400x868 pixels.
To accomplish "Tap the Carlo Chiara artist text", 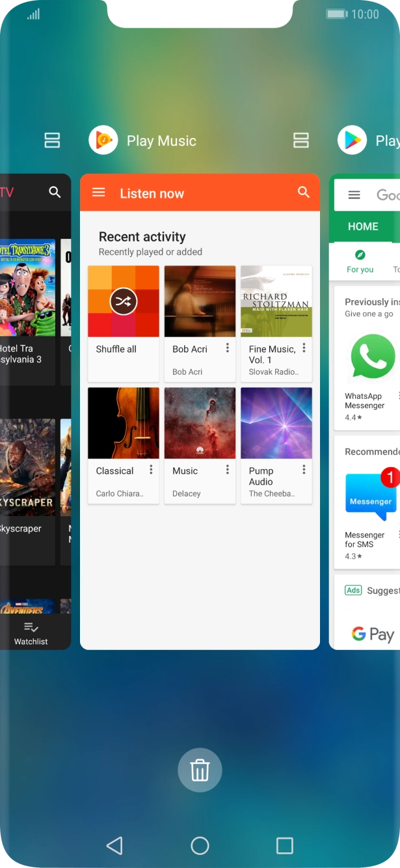I will (120, 493).
